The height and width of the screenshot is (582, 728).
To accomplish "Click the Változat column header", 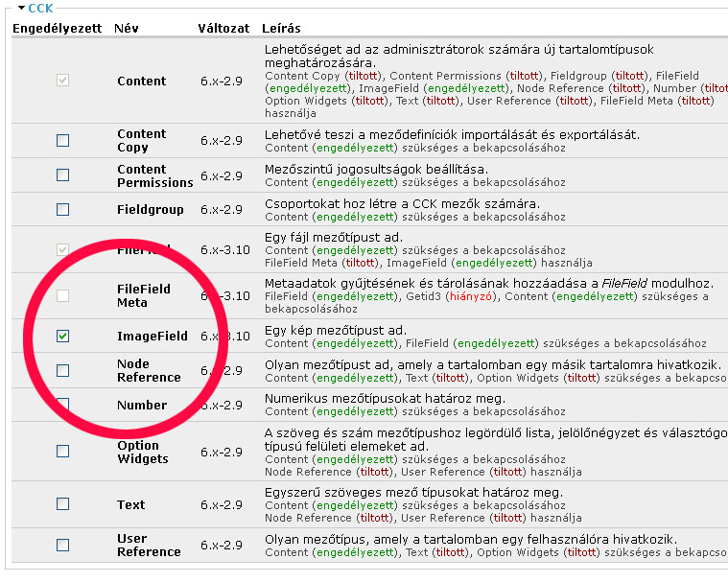I will (x=223, y=29).
